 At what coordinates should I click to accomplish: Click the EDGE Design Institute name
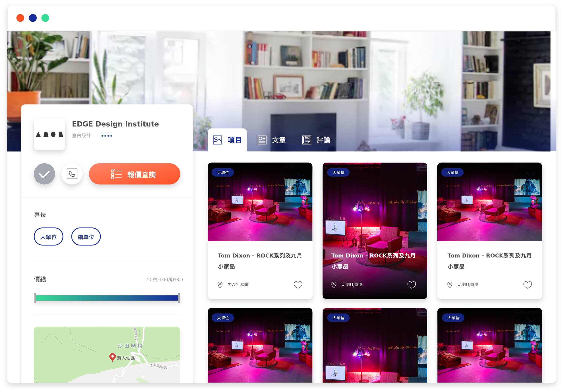tap(115, 124)
